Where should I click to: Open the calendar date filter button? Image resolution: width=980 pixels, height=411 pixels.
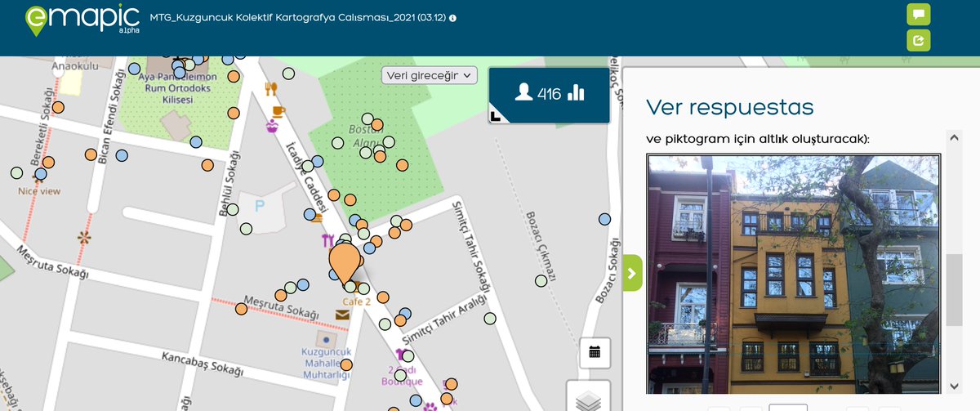pyautogui.click(x=595, y=352)
